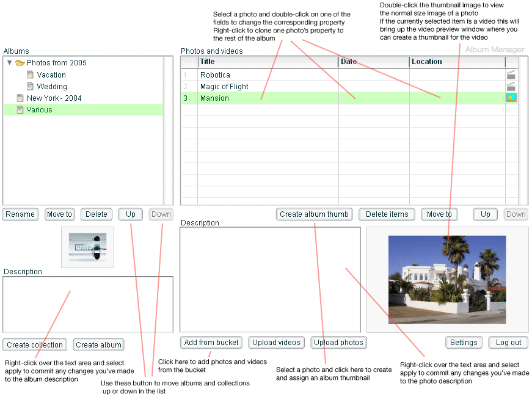Viewport: 532px width, 397px height.
Task: Click the album page icon next to Vacation
Action: [x=30, y=75]
